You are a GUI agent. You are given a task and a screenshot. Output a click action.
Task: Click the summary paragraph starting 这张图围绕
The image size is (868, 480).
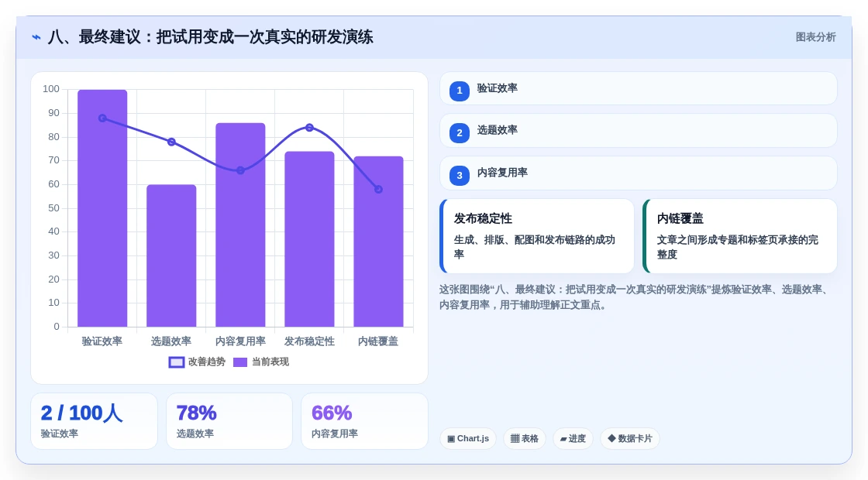coord(635,297)
